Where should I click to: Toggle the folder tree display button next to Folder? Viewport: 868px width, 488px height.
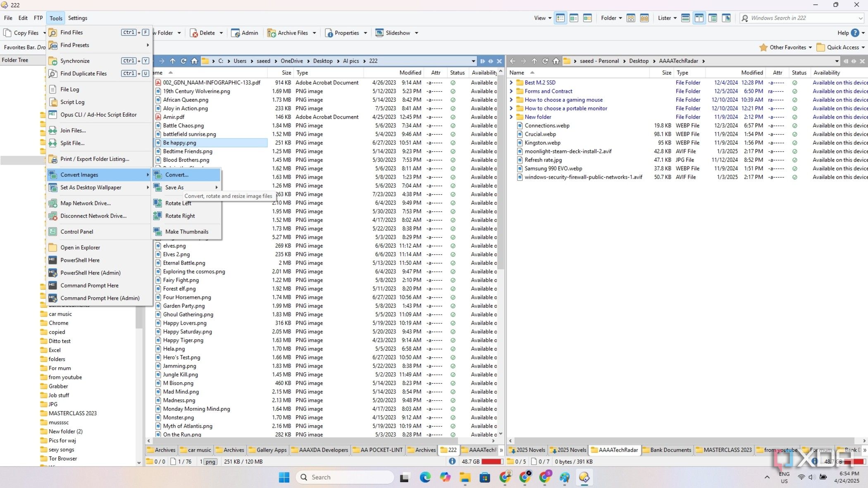tap(631, 18)
